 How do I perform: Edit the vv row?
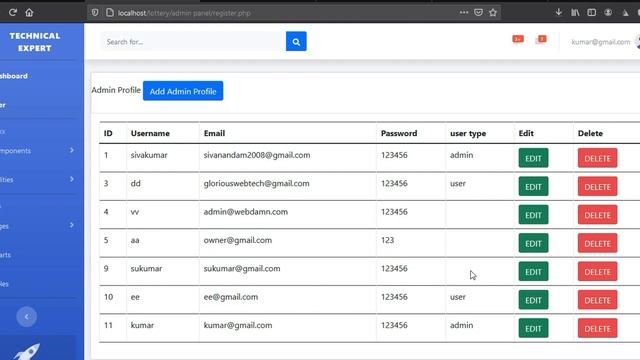coord(533,215)
